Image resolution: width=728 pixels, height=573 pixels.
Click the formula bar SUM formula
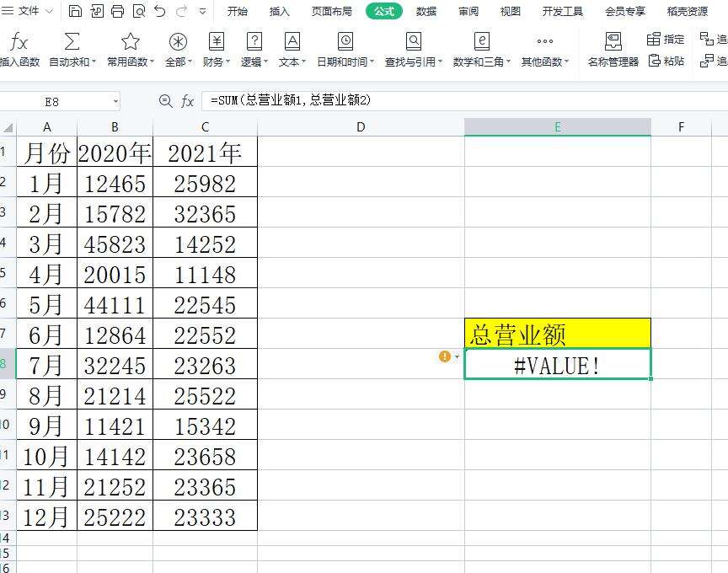291,100
